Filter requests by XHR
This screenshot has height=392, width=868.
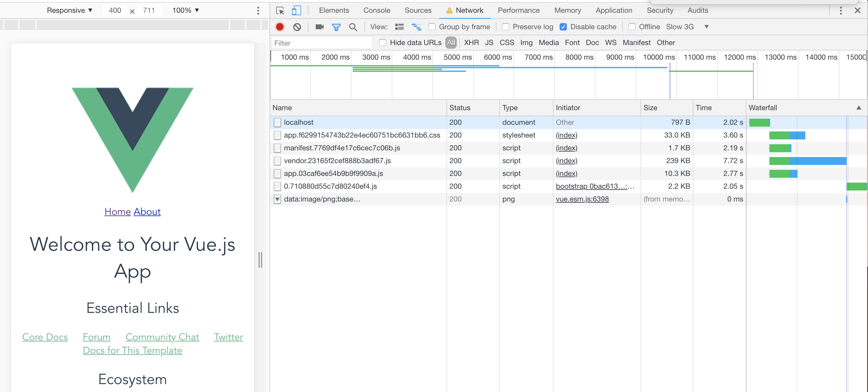471,43
